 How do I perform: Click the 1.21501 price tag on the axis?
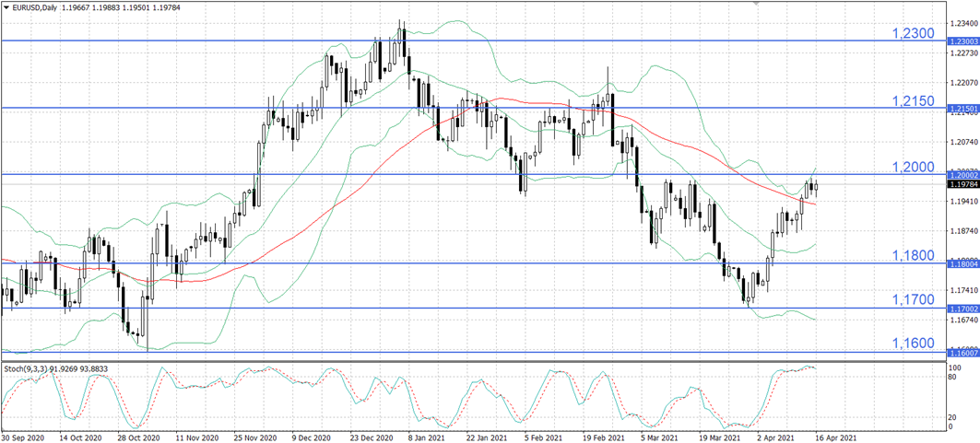963,109
